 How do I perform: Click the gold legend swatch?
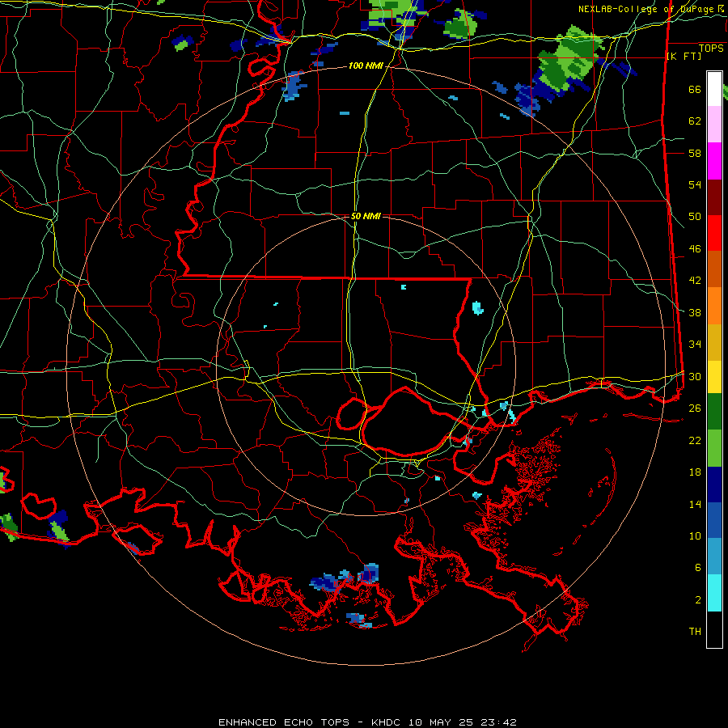pyautogui.click(x=714, y=342)
